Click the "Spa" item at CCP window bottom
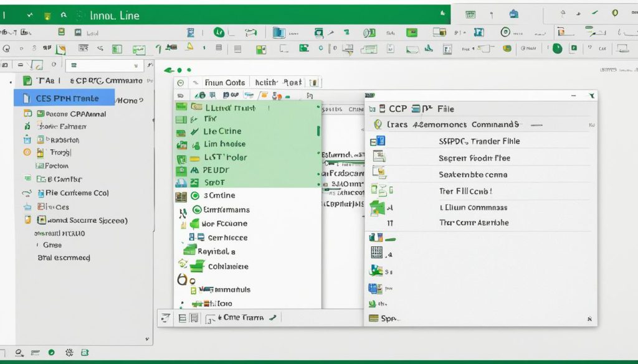The width and height of the screenshot is (638, 364). (x=389, y=319)
